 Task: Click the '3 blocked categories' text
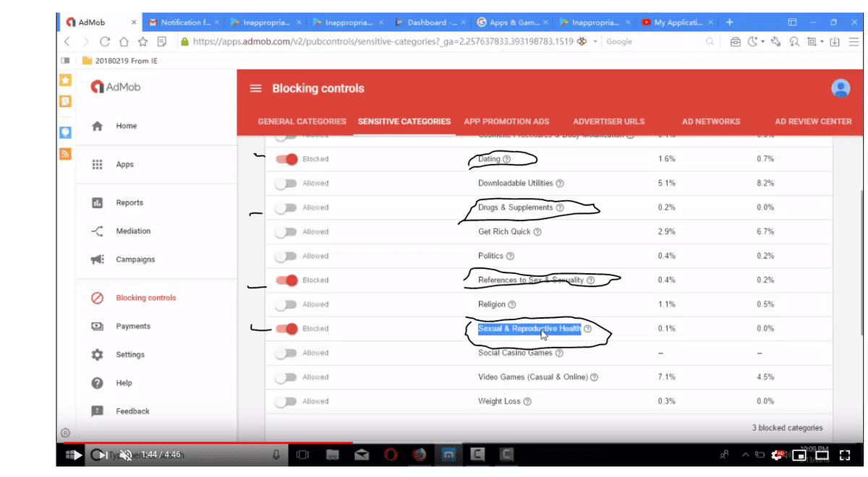coord(787,428)
